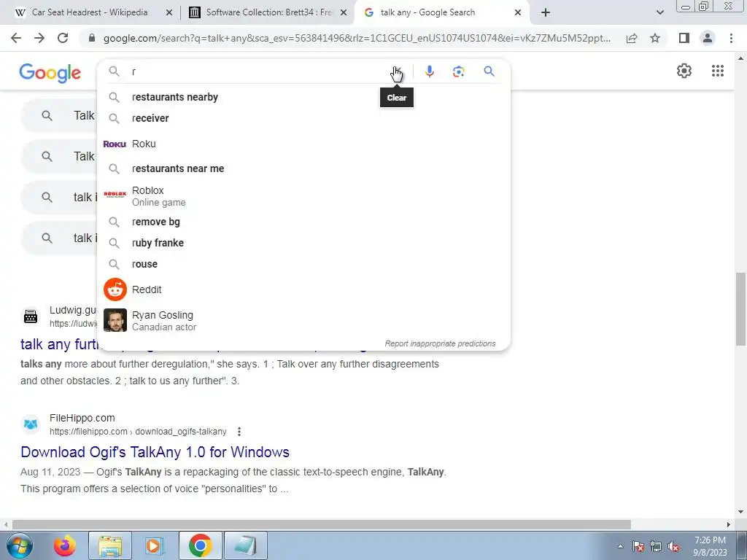Select Ryan Gosling Canadian actor suggestion
This screenshot has height=560, width=747.
point(303,321)
